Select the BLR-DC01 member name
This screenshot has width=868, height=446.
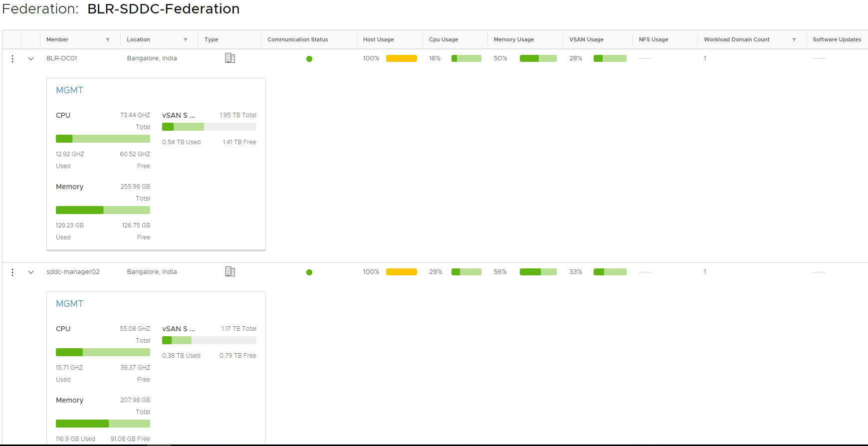point(62,58)
